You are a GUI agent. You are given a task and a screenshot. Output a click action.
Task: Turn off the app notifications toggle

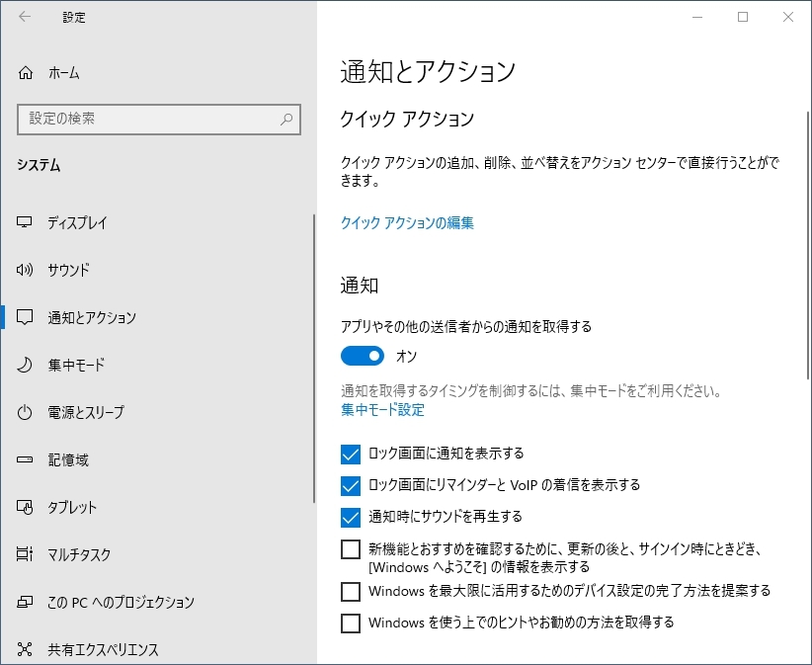pos(362,357)
